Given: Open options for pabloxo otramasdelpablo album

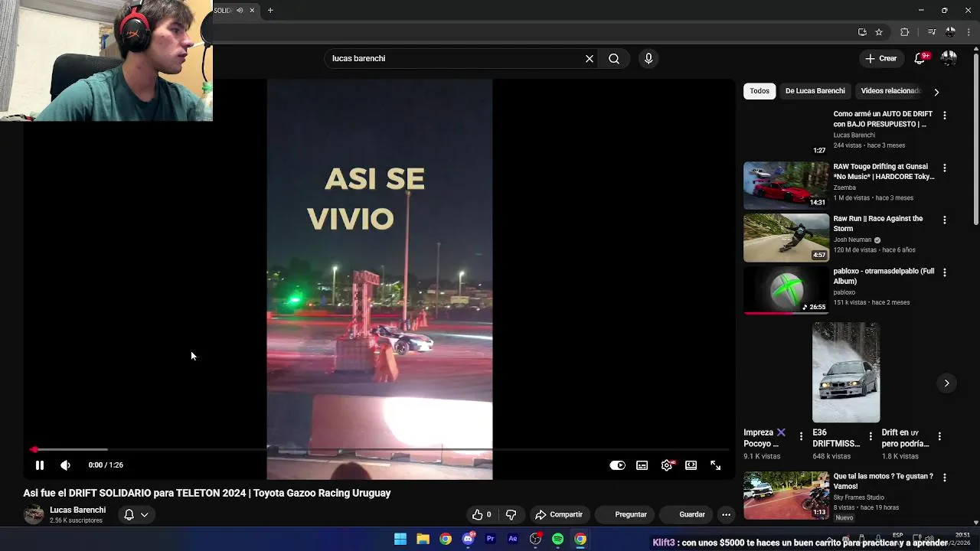Looking at the screenshot, I should pos(945,272).
